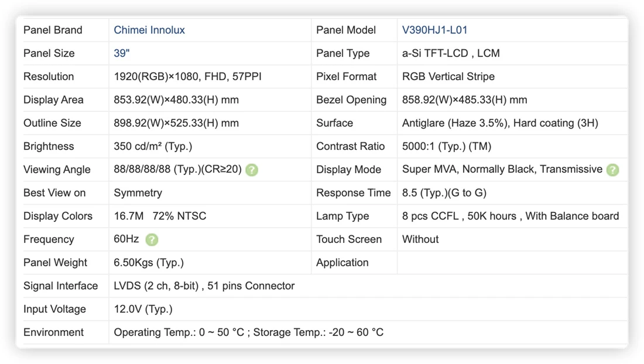Image resolution: width=644 pixels, height=364 pixels.
Task: Click the Display Area value 853.92(W)×480.33(H) mm
Action: click(x=176, y=99)
